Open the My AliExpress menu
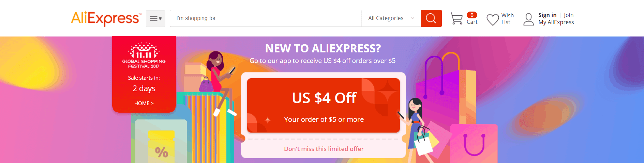The width and height of the screenshot is (644, 163). tap(556, 22)
